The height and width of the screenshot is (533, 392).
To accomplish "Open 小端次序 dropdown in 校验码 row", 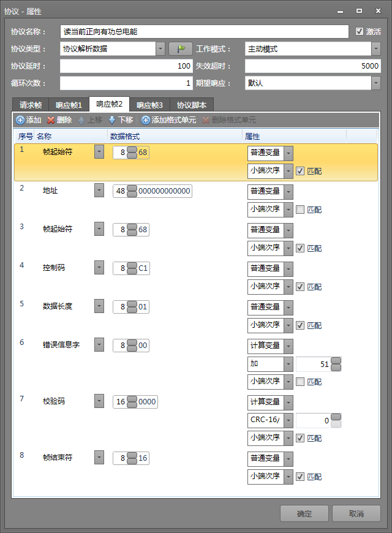I will tap(288, 438).
